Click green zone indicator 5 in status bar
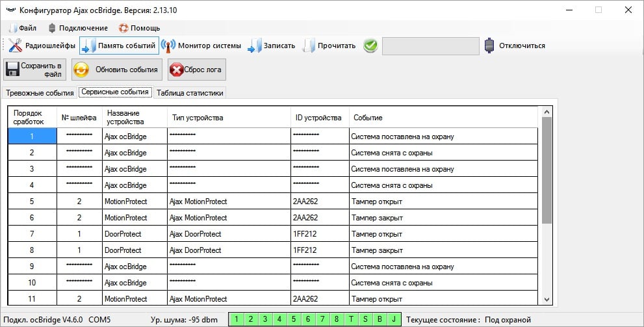This screenshot has width=644, height=327. click(294, 319)
